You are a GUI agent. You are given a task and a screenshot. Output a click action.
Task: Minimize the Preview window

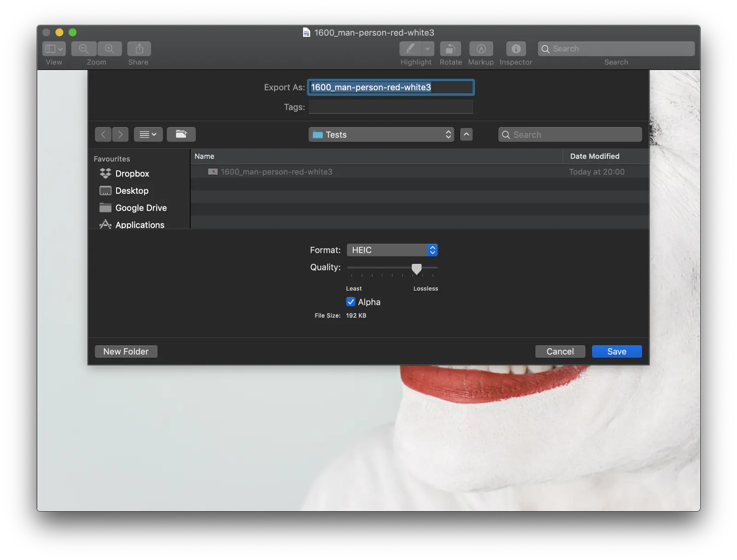pyautogui.click(x=59, y=32)
